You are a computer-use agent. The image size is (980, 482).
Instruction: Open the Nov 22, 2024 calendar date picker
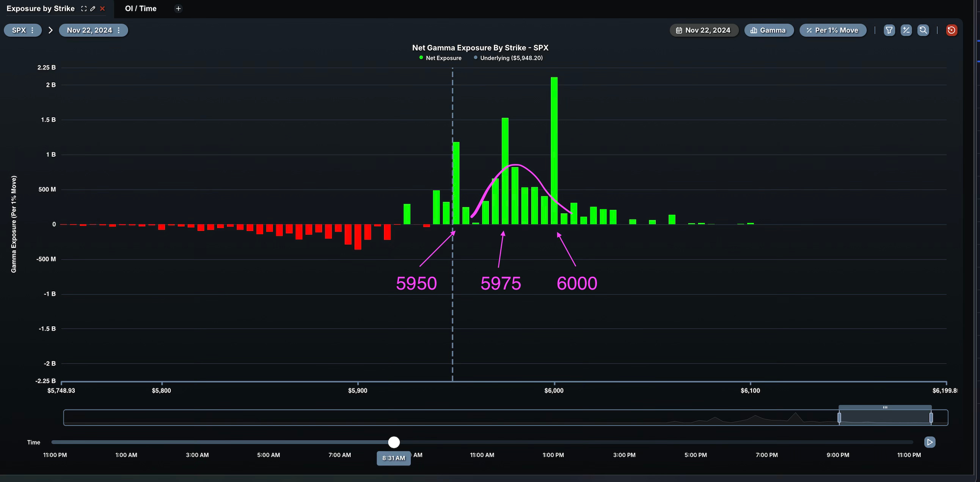pos(704,30)
